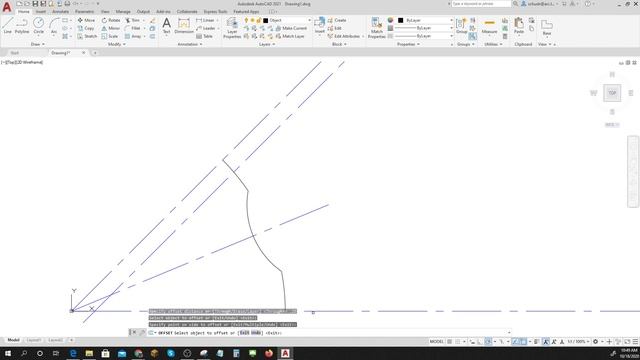Click the TOP face of ViewCube
The width and height of the screenshot is (640, 360).
612,93
